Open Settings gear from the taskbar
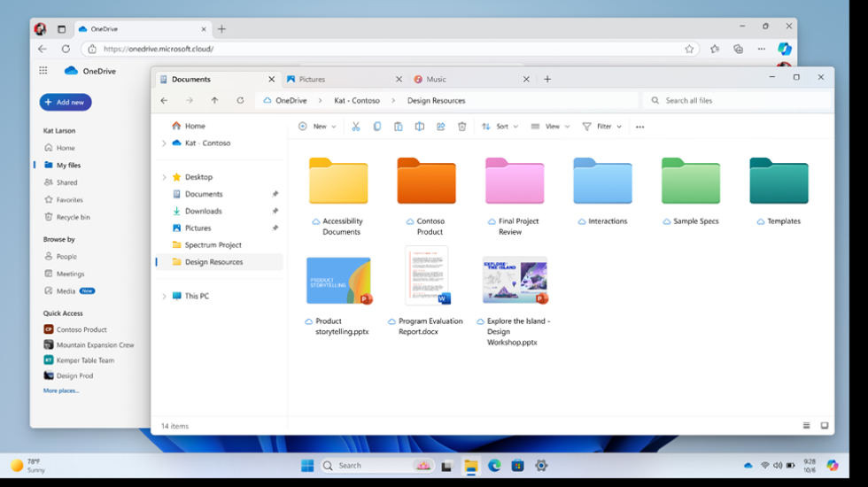This screenshot has width=868, height=487. pyautogui.click(x=541, y=466)
